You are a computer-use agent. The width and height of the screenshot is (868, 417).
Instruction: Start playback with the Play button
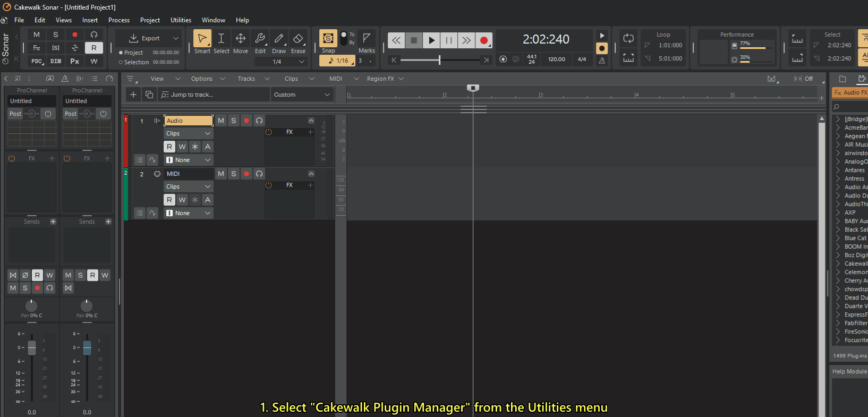(x=431, y=40)
